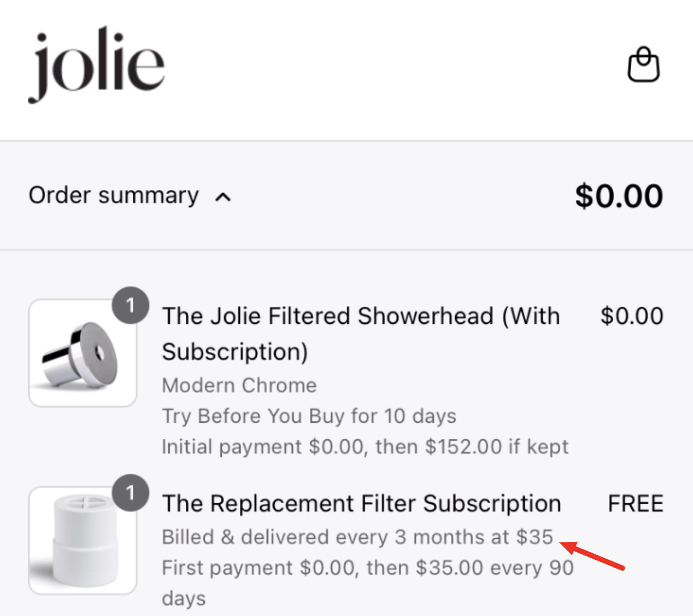Click the replacement filter quantity badge
Image resolution: width=693 pixels, height=616 pixels.
130,493
